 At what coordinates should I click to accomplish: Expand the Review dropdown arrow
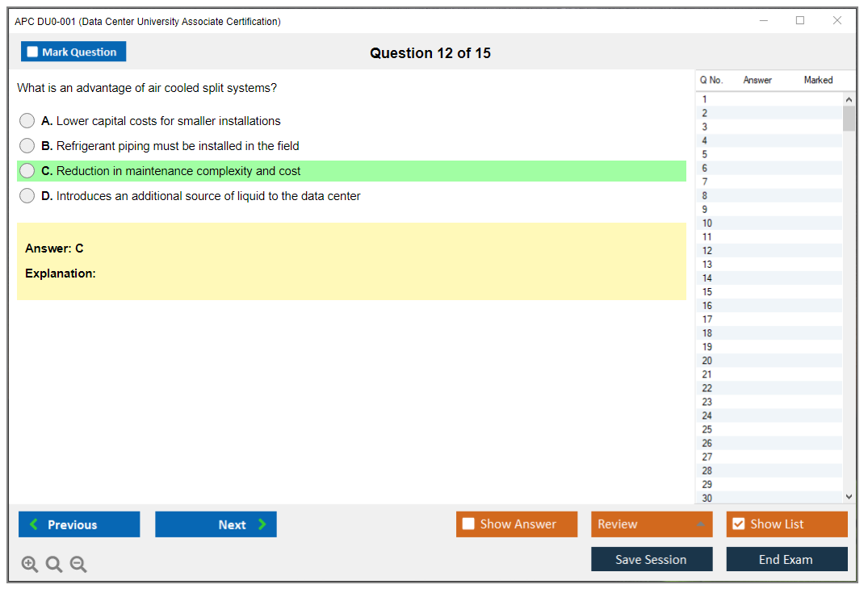(x=700, y=524)
